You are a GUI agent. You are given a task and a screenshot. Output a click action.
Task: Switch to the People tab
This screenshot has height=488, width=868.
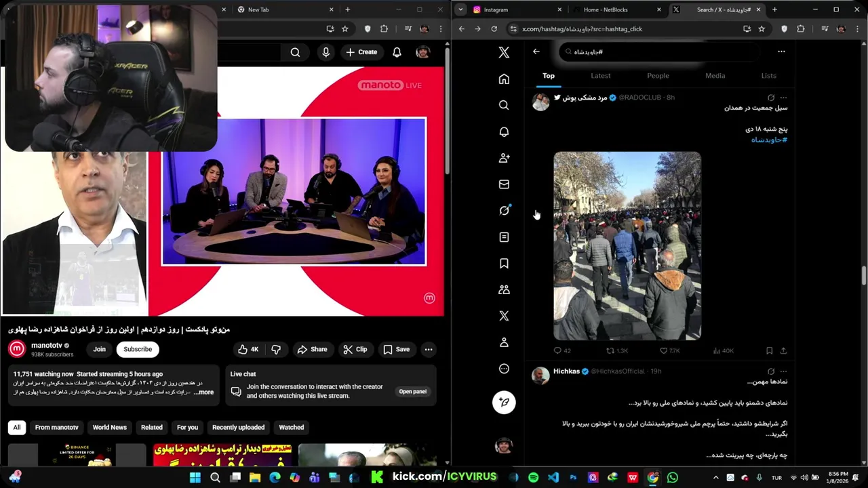pos(658,76)
